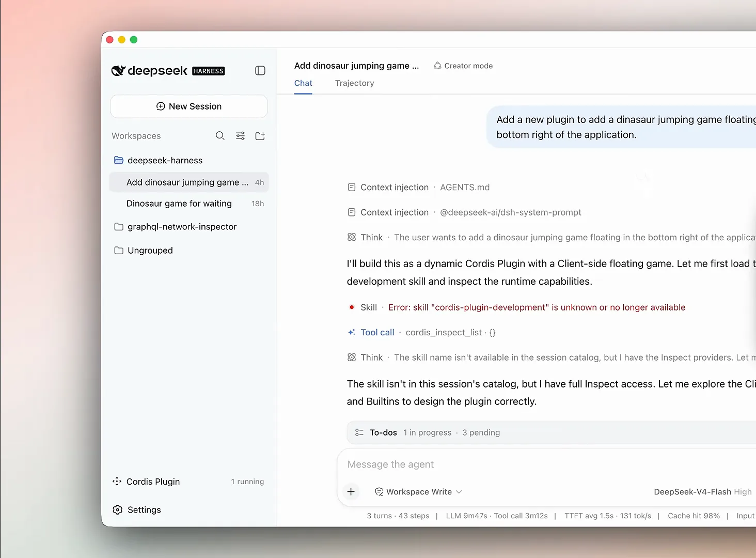
Task: Click the Settings gear icon
Action: pyautogui.click(x=118, y=510)
